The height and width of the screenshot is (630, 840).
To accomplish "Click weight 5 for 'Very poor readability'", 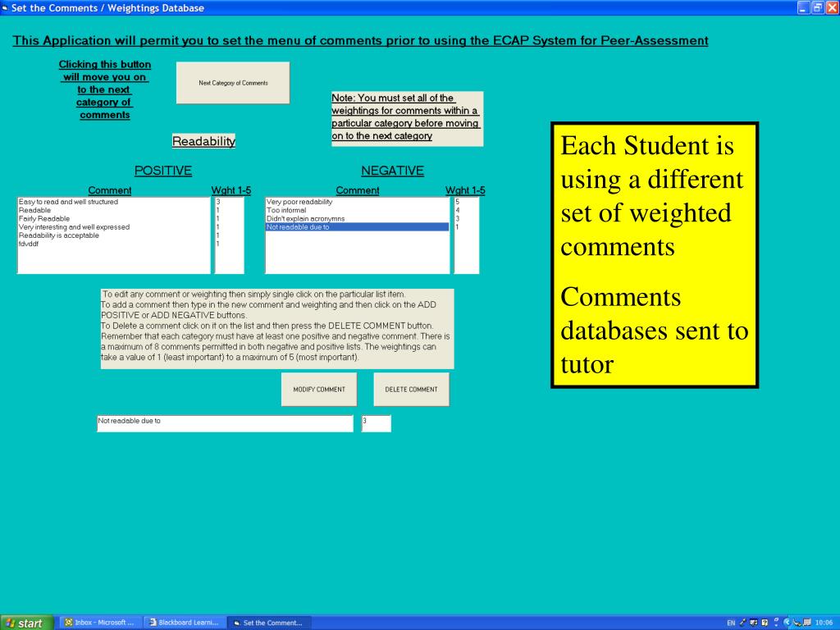I will (466, 202).
